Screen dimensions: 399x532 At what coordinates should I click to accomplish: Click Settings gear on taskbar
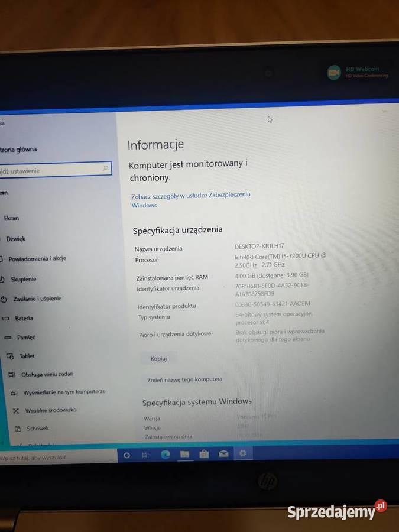pos(243,453)
